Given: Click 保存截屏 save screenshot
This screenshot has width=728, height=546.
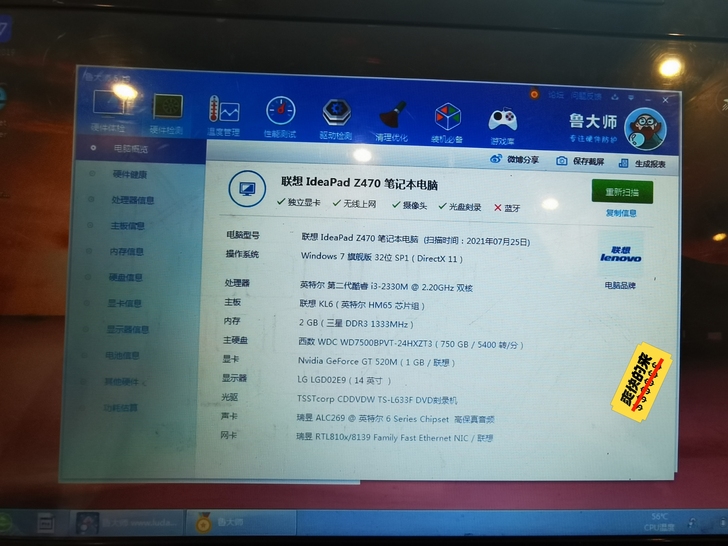Looking at the screenshot, I should coord(580,161).
